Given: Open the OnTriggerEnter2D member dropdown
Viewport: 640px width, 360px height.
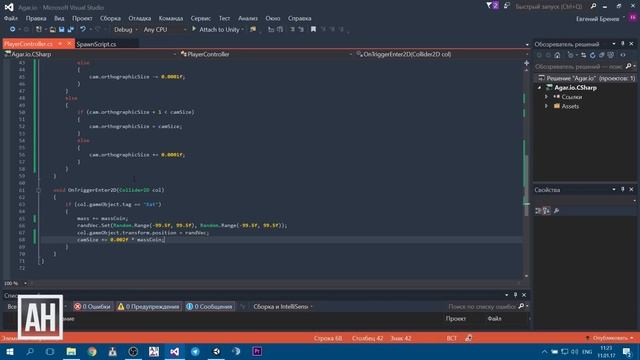Looking at the screenshot, I should pos(442,54).
